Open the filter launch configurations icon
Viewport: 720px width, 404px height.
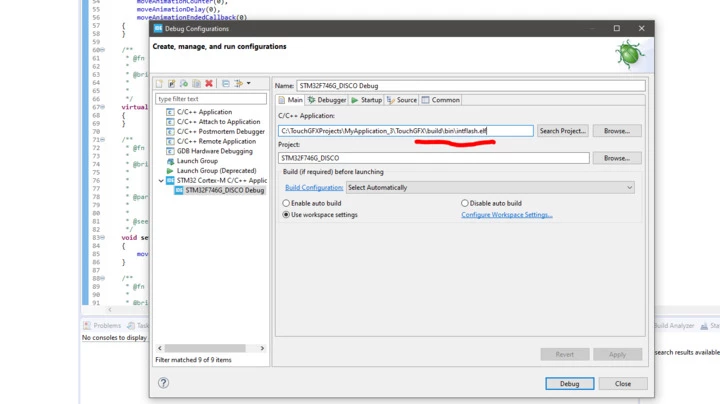point(238,84)
